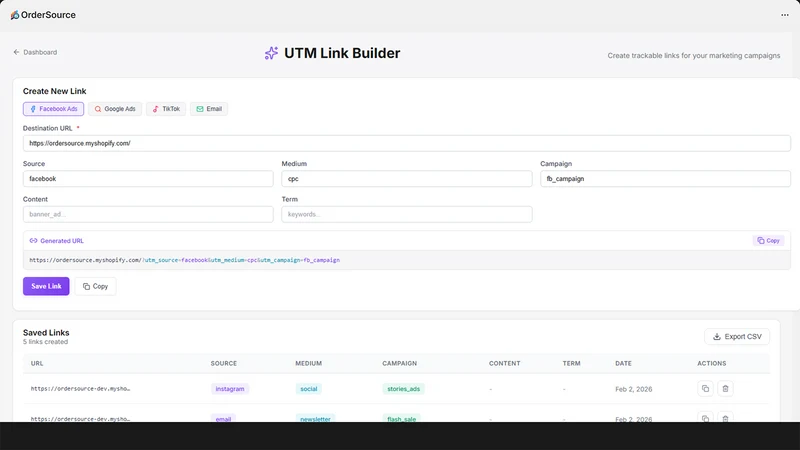Click the Term keywords input field
Viewport: 800px width, 450px height.
[407, 214]
